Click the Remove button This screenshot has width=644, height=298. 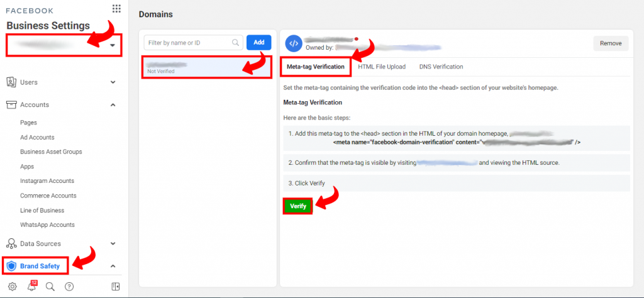click(611, 43)
